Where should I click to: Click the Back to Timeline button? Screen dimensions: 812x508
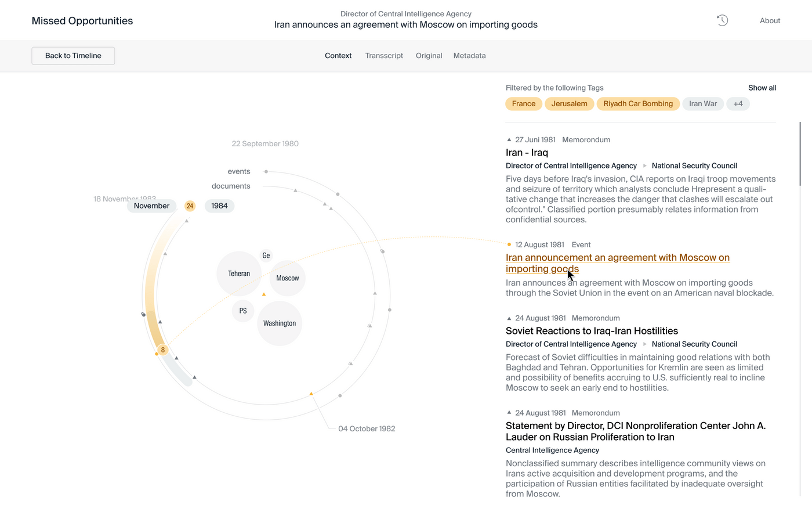[x=73, y=56]
